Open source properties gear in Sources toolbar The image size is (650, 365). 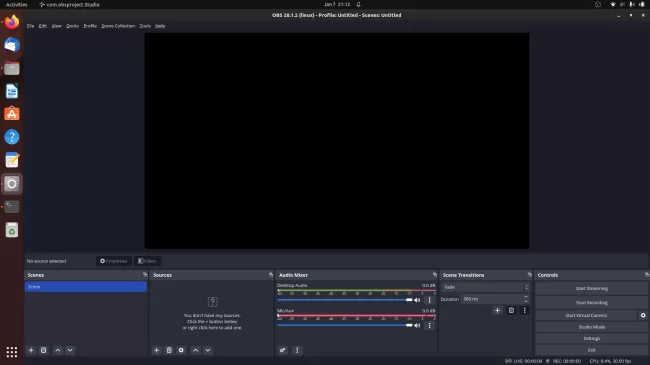pos(181,350)
